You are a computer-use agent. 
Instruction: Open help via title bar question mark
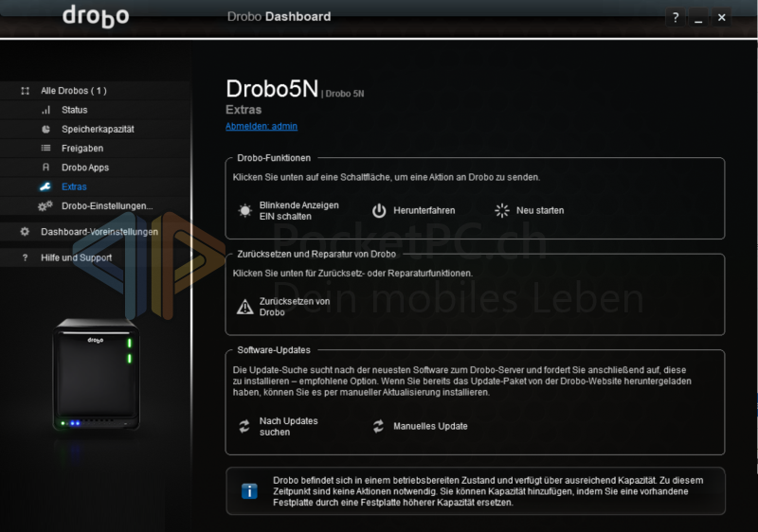coord(676,17)
